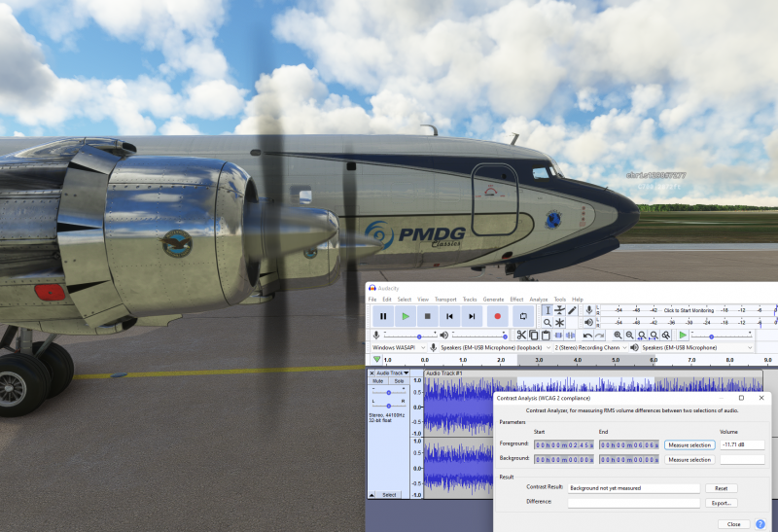
Task: Undo the last action
Action: pyautogui.click(x=587, y=336)
